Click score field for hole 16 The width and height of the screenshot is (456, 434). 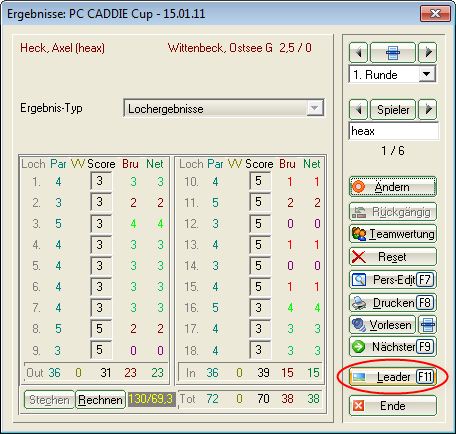click(x=260, y=307)
